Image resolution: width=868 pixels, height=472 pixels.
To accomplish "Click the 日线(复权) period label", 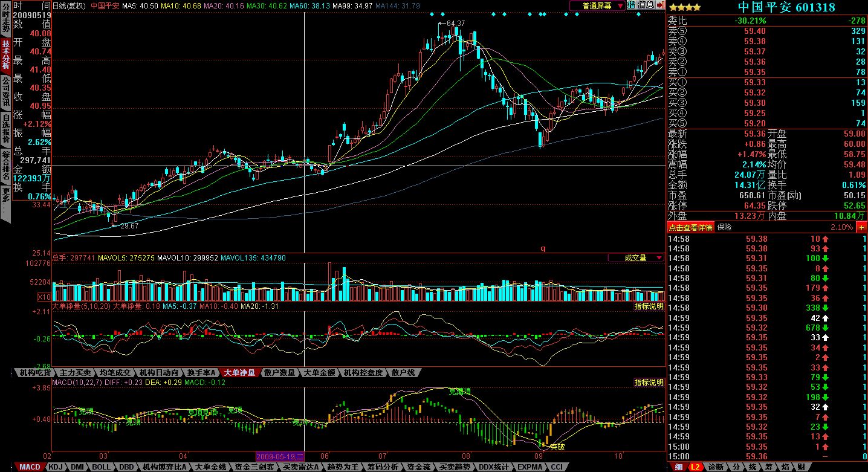I will pos(69,5).
